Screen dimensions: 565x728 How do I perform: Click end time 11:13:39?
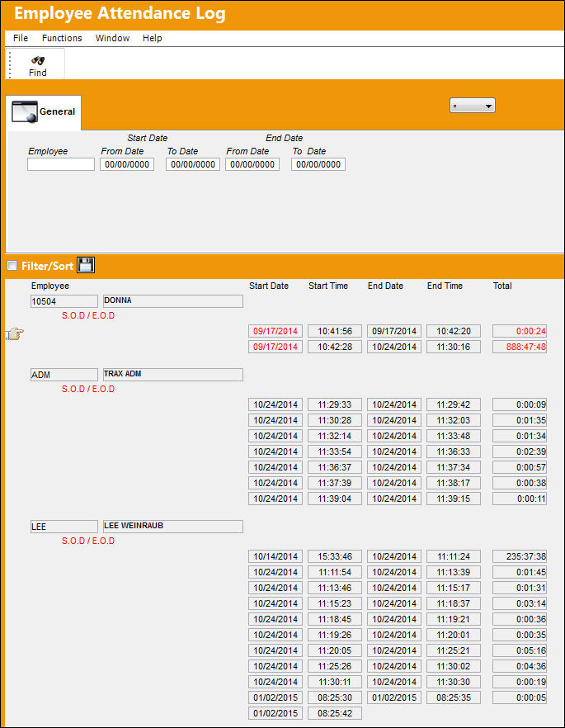[454, 572]
